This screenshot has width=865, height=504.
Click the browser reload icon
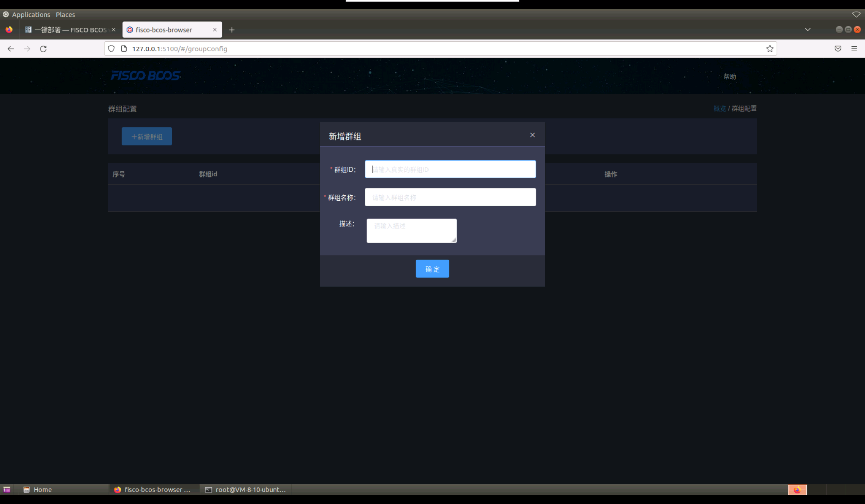[43, 49]
